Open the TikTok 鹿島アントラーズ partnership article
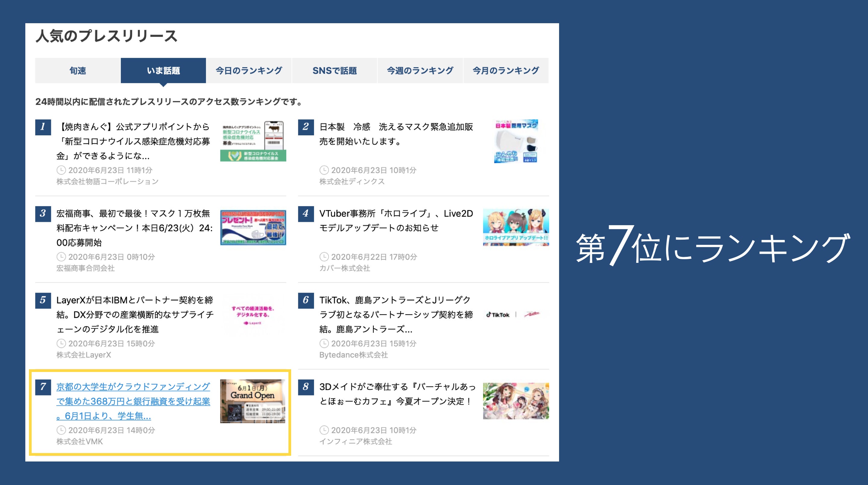 tap(396, 314)
